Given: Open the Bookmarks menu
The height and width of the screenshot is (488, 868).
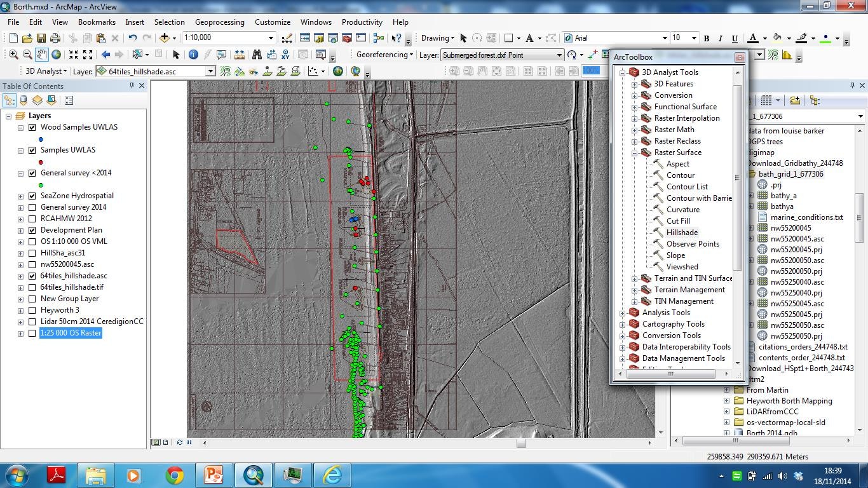Looking at the screenshot, I should pyautogui.click(x=97, y=22).
